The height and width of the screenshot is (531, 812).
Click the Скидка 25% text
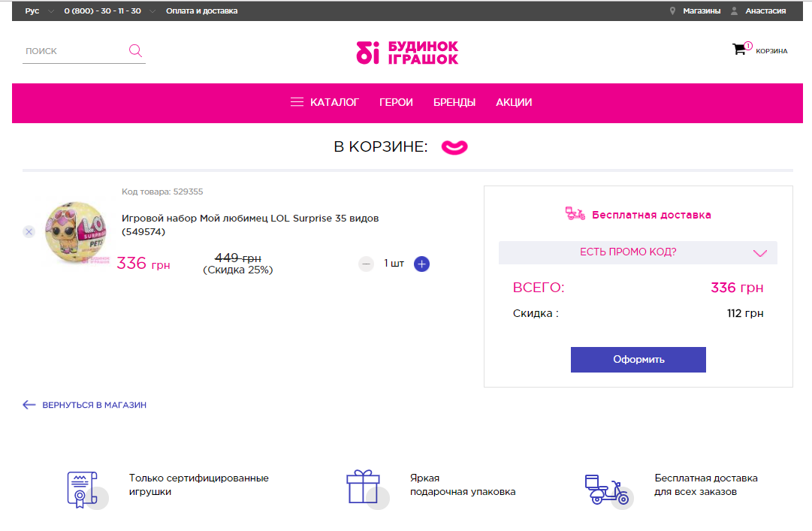[237, 270]
